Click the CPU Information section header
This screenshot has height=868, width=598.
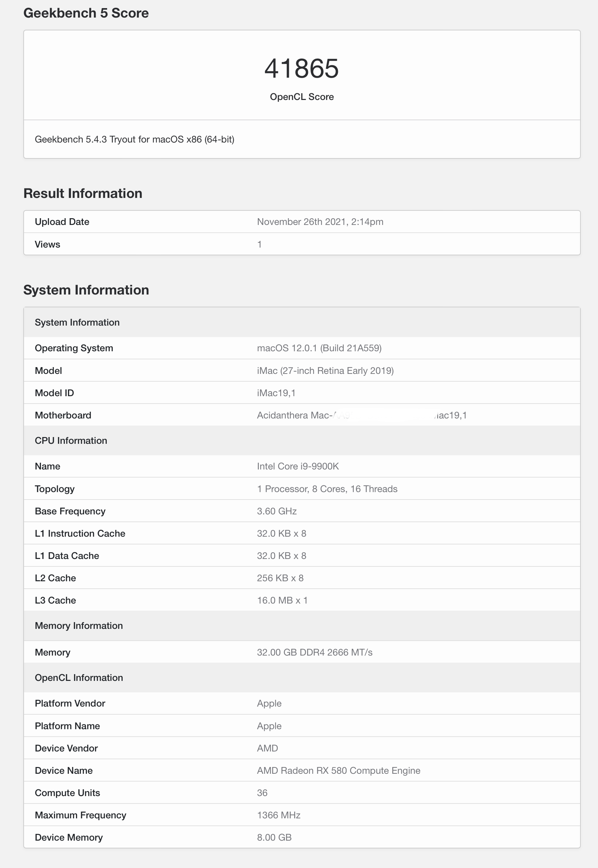tap(71, 440)
